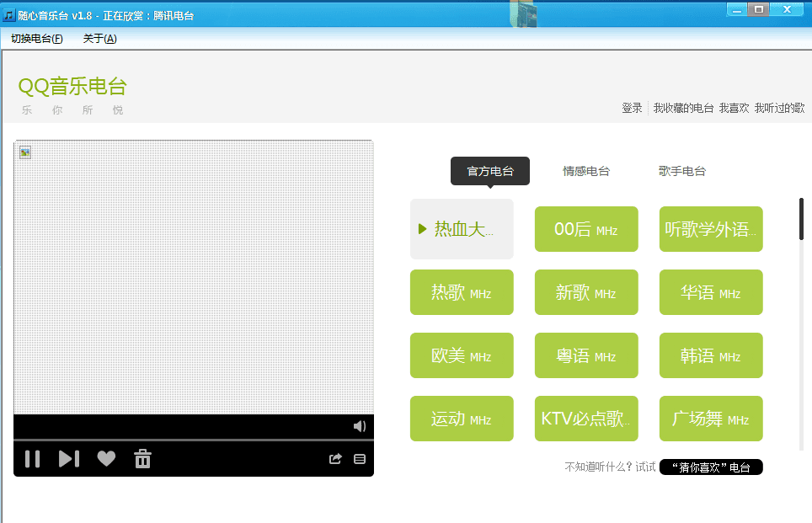Select the currently playing 热血大... station

point(462,229)
